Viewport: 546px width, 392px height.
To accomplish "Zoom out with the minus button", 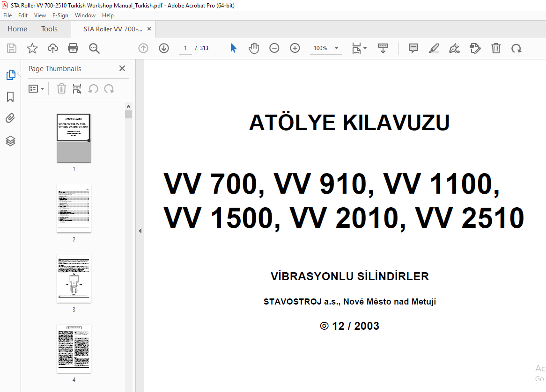I will point(274,48).
